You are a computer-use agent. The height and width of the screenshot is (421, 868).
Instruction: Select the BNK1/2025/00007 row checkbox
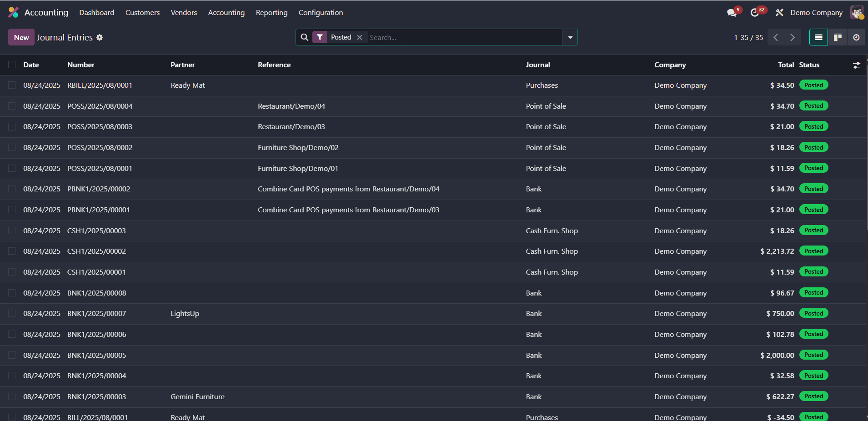pos(12,314)
